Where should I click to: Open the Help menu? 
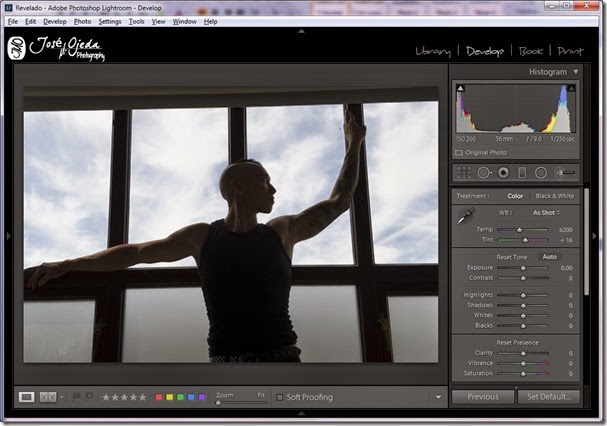coord(211,22)
